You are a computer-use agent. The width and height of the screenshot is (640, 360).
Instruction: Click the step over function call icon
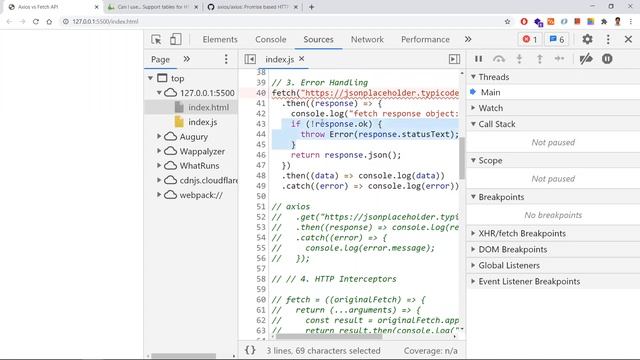click(499, 59)
